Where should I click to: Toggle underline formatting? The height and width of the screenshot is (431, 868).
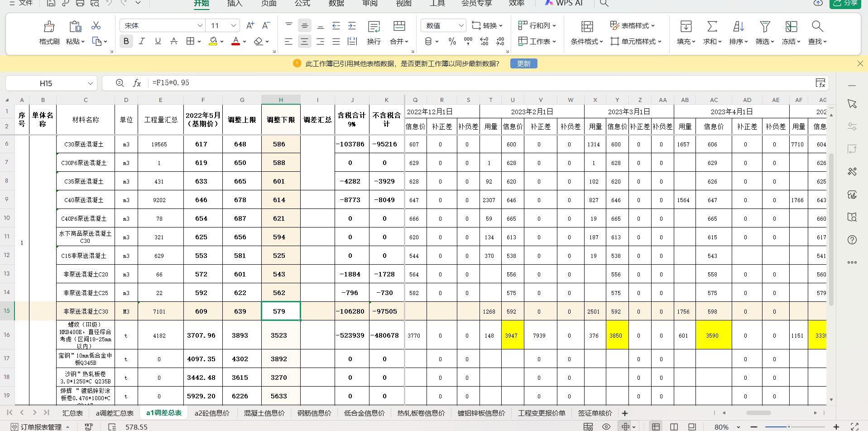point(158,41)
